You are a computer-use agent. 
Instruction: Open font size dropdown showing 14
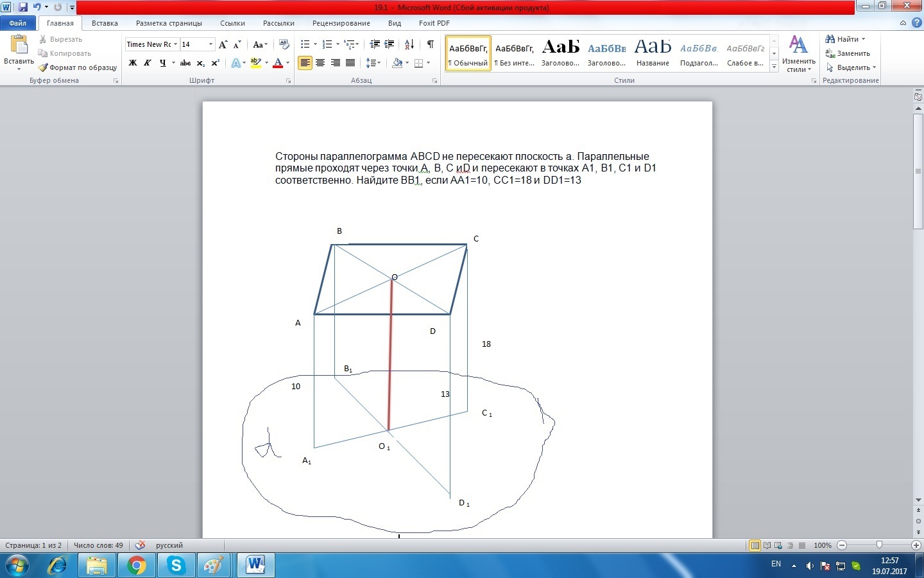click(x=210, y=44)
